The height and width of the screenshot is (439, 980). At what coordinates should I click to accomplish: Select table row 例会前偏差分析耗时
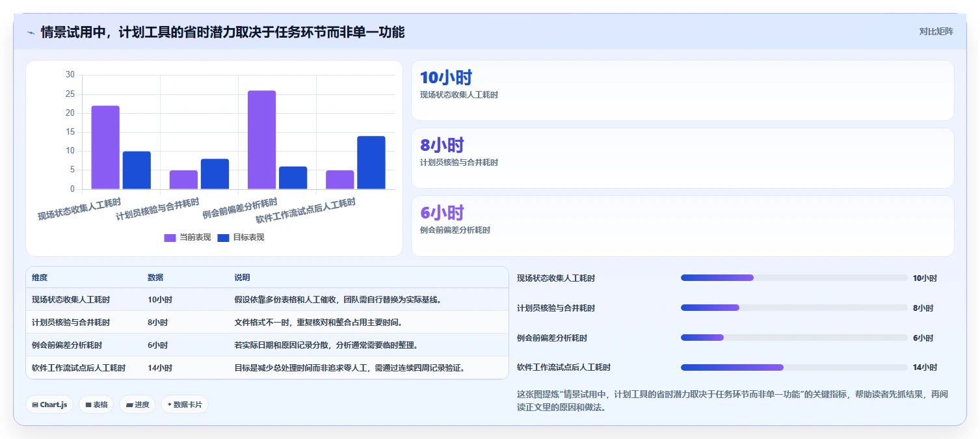[x=267, y=345]
